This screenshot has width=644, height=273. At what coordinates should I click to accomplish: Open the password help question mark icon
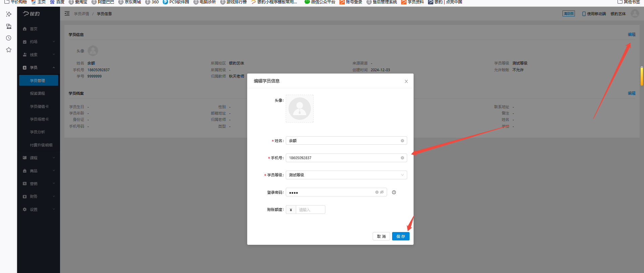(x=394, y=192)
